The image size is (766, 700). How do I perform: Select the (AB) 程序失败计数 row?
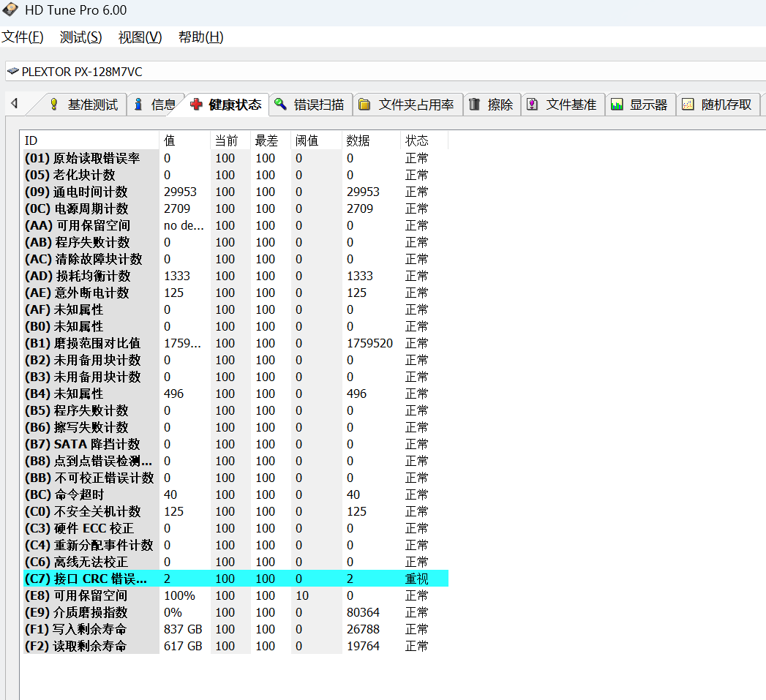pos(236,242)
